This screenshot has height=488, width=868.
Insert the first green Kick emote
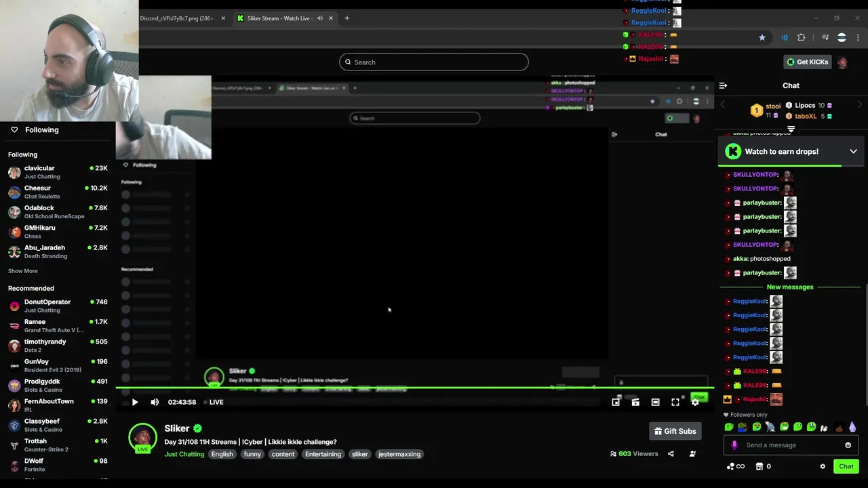pos(729,427)
